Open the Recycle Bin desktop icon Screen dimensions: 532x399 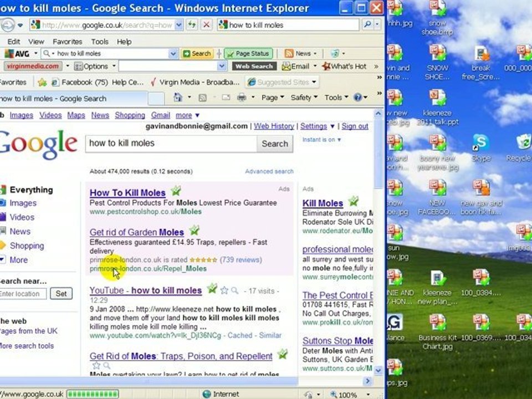click(520, 147)
